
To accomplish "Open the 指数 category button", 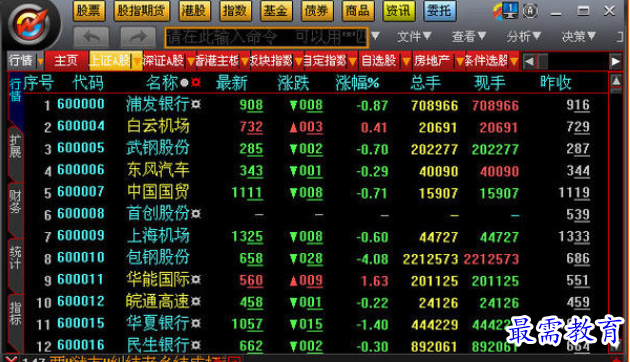I will 235,11.
